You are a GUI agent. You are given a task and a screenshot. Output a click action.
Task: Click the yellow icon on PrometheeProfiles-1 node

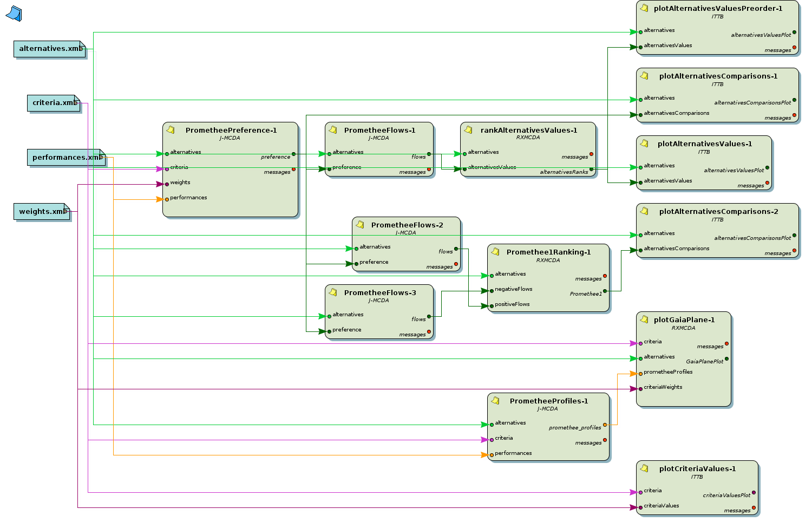tap(495, 401)
